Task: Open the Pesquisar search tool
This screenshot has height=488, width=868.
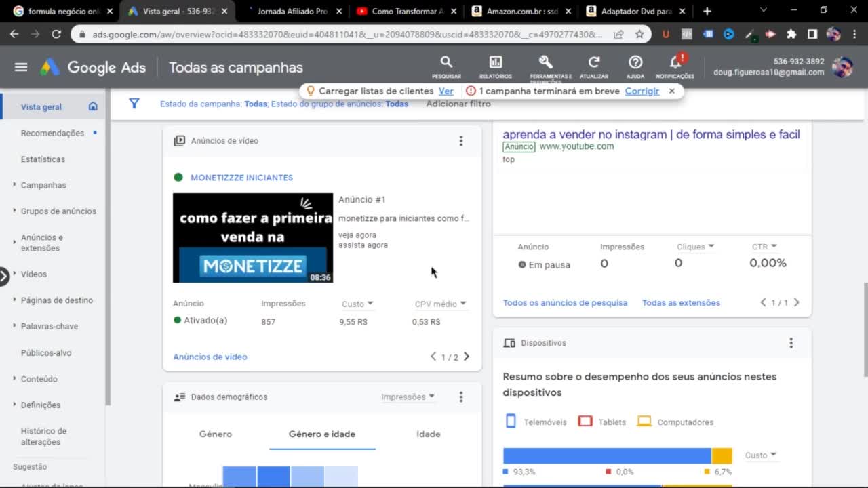Action: tap(446, 67)
